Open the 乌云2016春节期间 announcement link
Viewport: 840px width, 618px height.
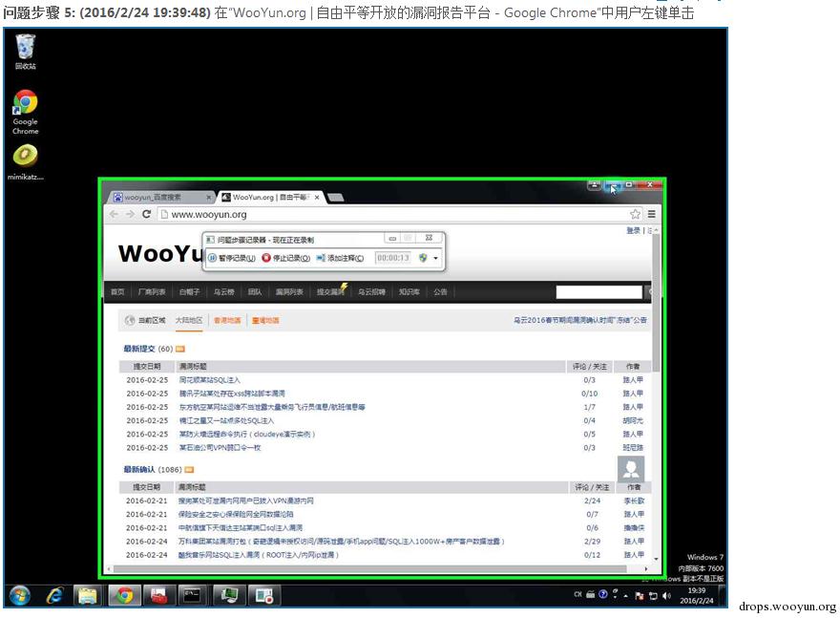click(x=579, y=320)
